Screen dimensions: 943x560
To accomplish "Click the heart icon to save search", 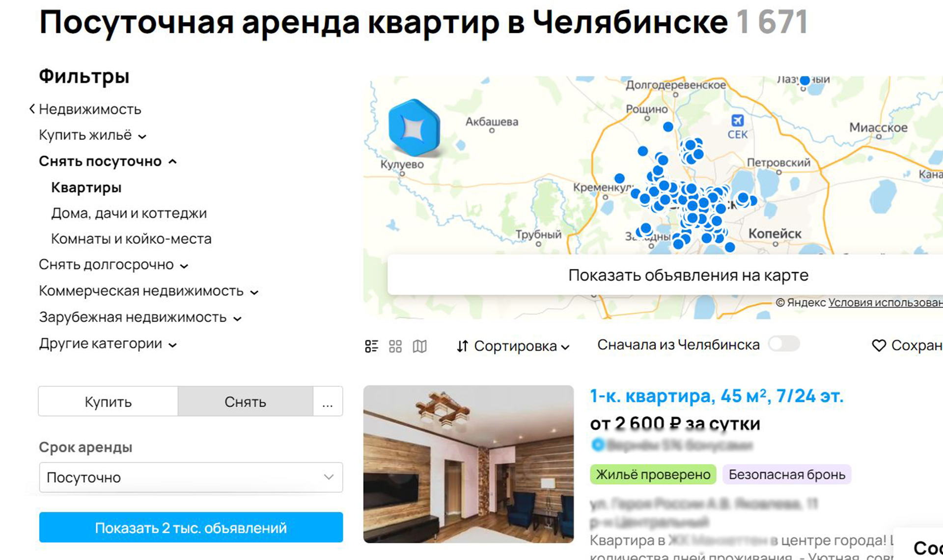I will pyautogui.click(x=879, y=346).
